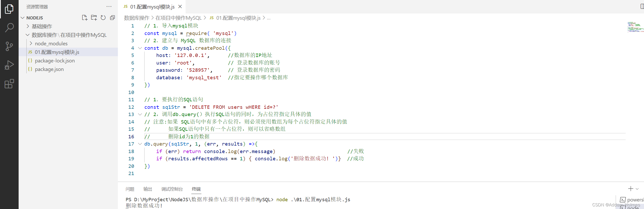Toggle split editor layout icon

click(642, 6)
